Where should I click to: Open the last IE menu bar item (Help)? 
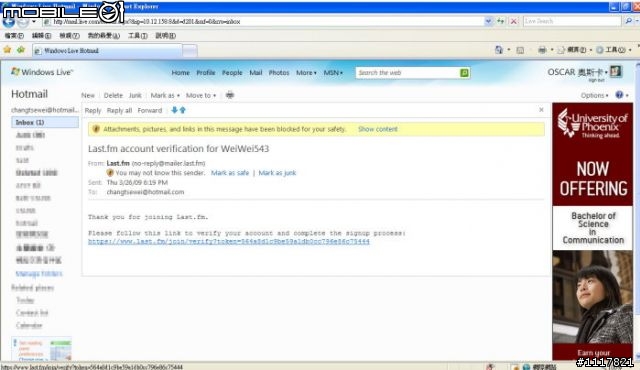(165, 35)
